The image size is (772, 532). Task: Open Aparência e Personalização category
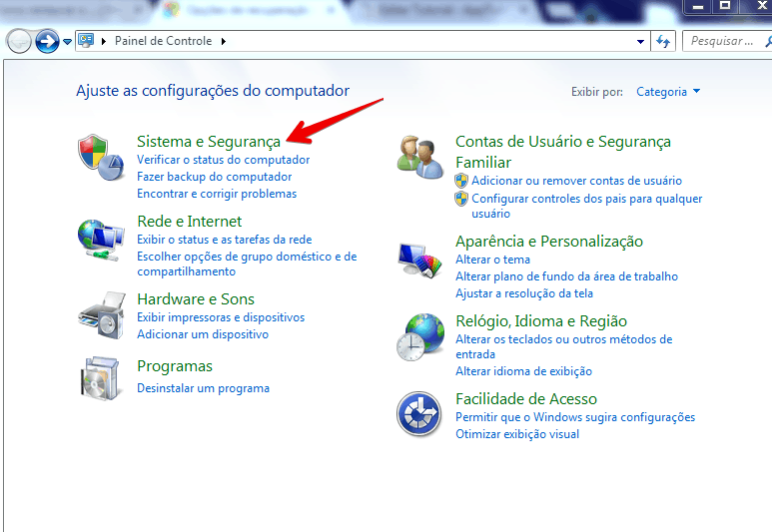(549, 242)
